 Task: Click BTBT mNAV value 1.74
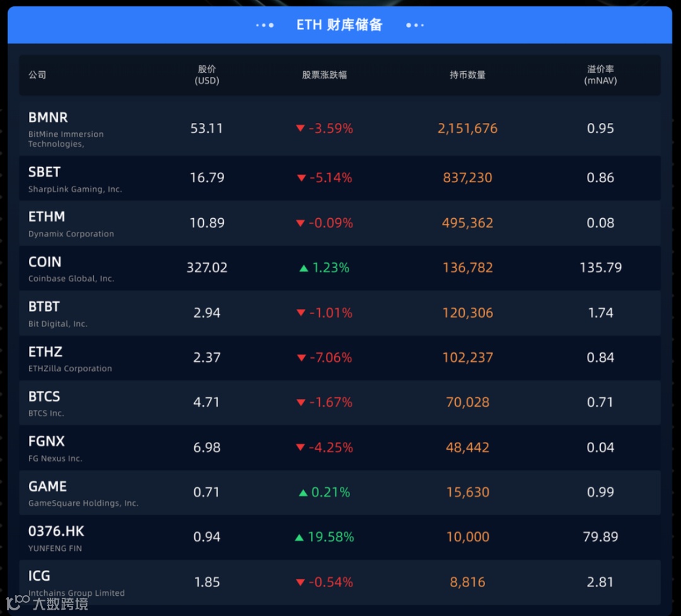[x=600, y=312]
